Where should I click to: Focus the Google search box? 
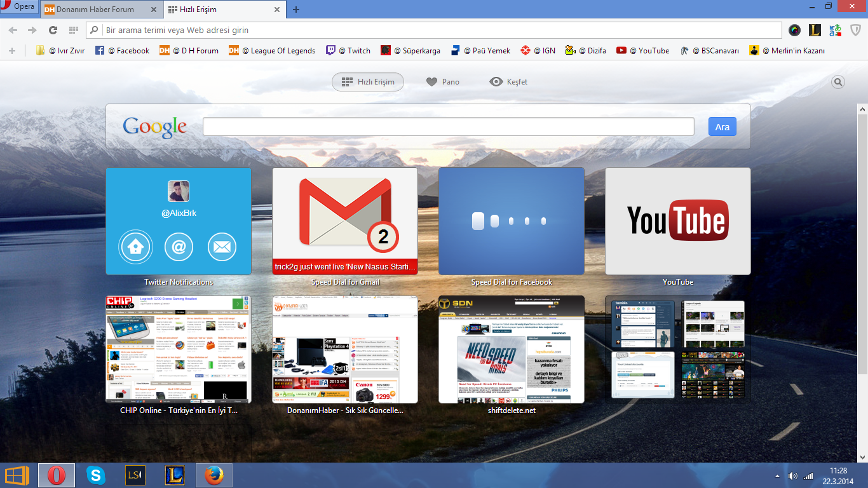click(x=449, y=126)
